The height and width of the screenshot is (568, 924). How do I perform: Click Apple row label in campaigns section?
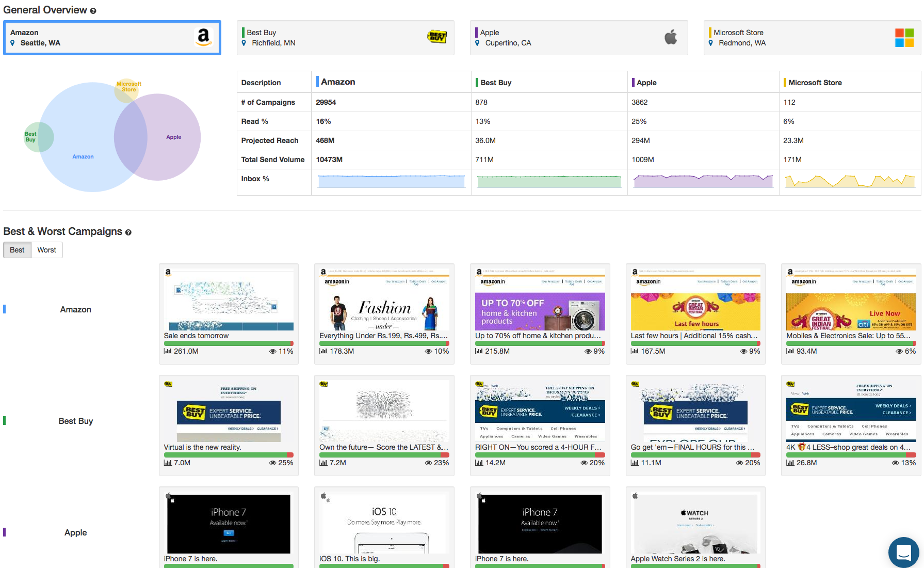pyautogui.click(x=75, y=532)
